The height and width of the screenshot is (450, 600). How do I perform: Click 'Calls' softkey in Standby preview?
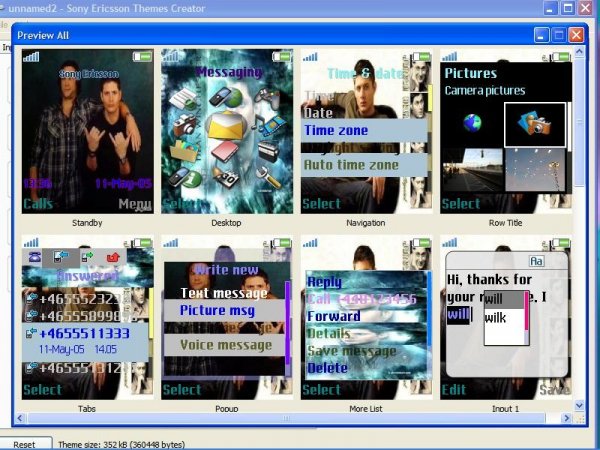click(39, 204)
